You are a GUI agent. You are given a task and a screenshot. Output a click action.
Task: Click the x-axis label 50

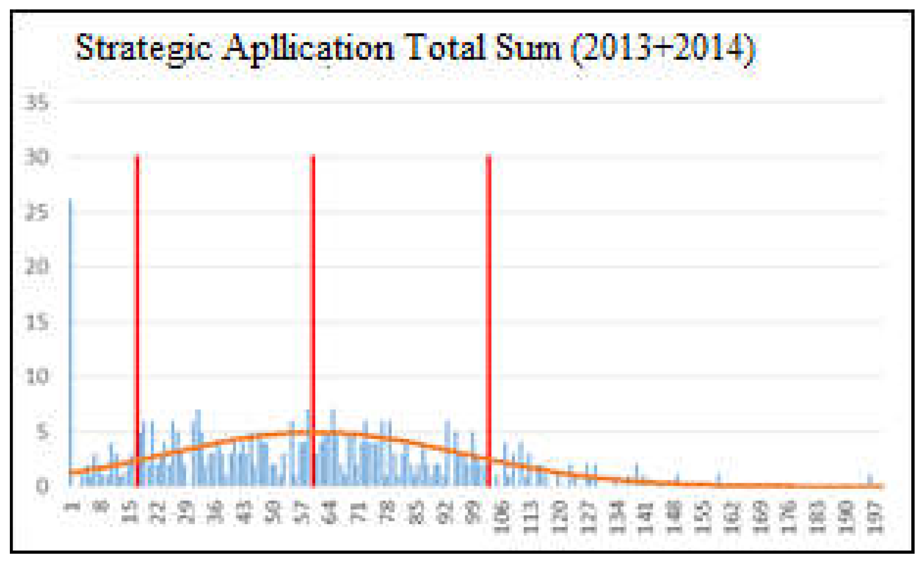(272, 512)
